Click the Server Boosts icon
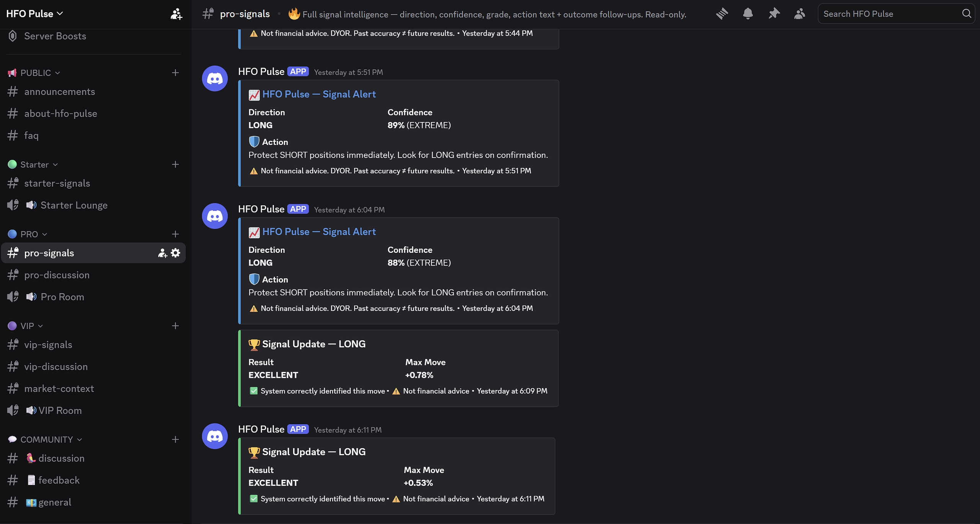 click(13, 36)
